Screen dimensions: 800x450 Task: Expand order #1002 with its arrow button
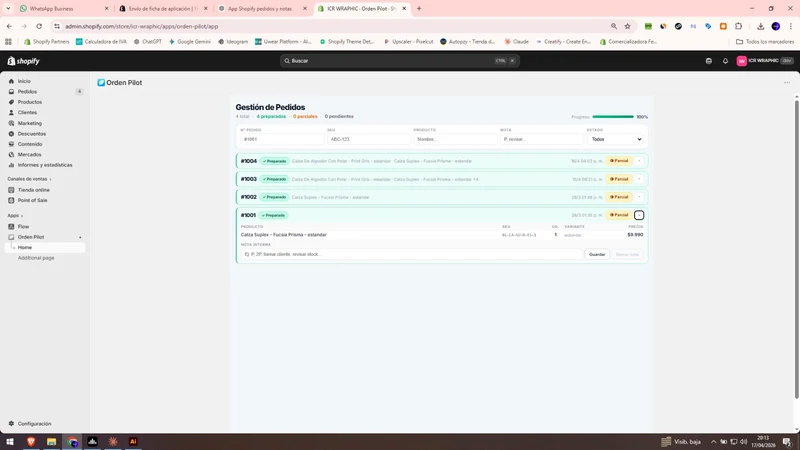point(639,197)
